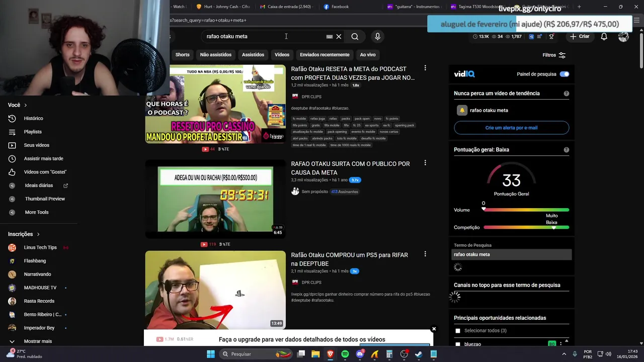Open Sem propósito channel link
The image size is (644, 362).
(315, 192)
